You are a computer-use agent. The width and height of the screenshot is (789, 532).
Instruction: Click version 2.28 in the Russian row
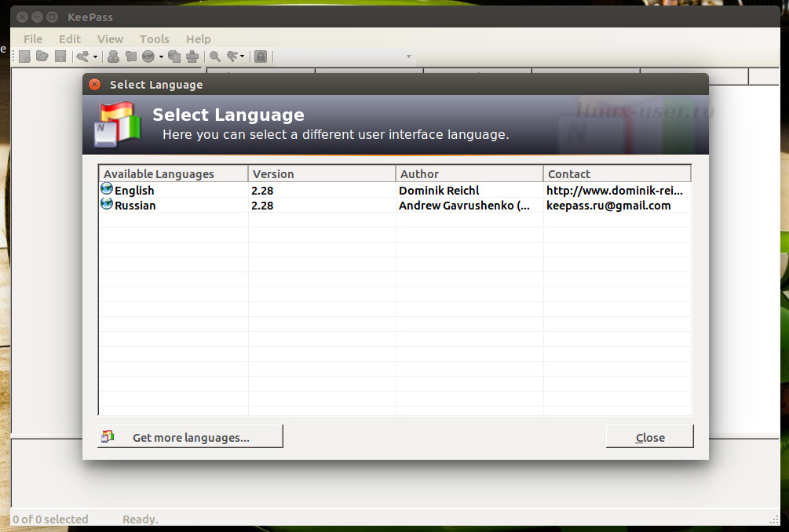click(262, 205)
